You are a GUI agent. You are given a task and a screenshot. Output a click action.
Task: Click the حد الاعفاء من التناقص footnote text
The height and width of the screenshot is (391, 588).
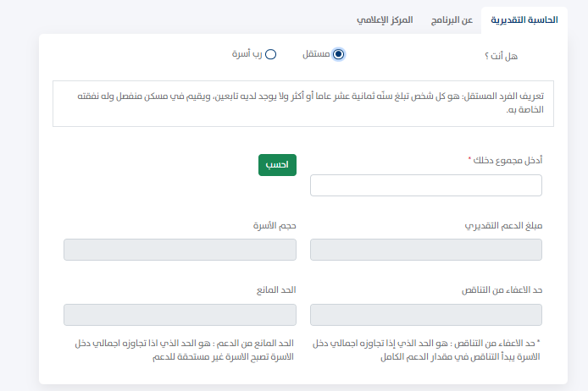[x=428, y=350]
